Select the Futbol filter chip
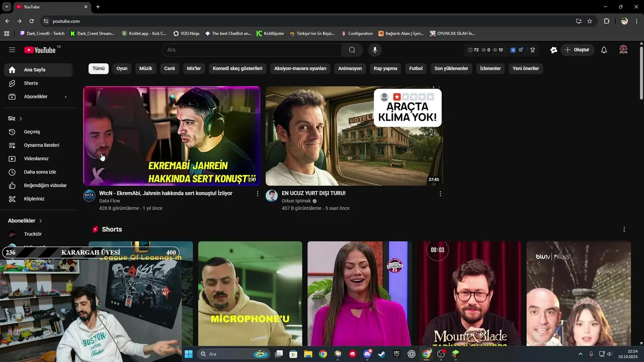The height and width of the screenshot is (362, 644). pos(416,68)
